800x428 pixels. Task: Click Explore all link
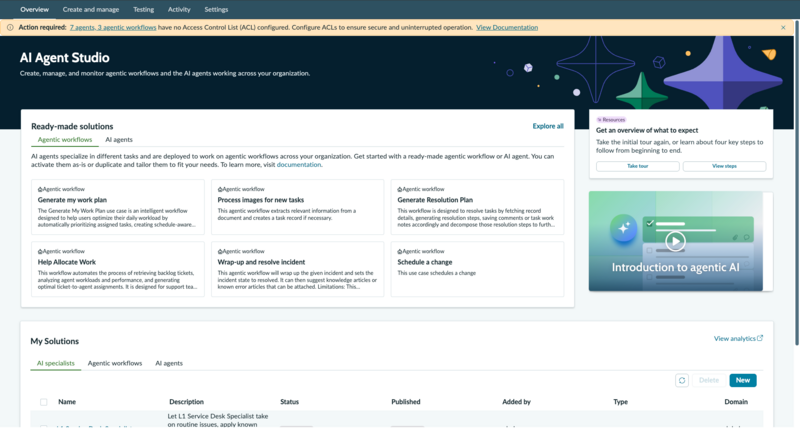[x=548, y=126]
